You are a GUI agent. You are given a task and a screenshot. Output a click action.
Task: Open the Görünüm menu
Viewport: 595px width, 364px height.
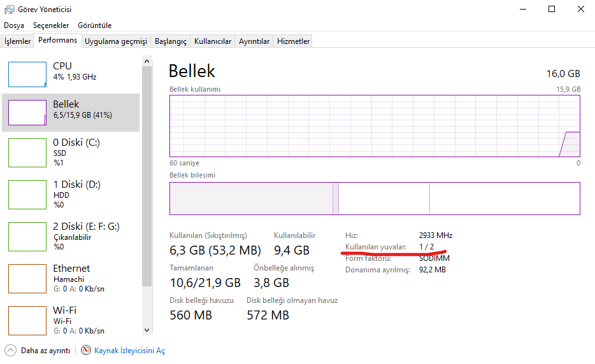94,25
